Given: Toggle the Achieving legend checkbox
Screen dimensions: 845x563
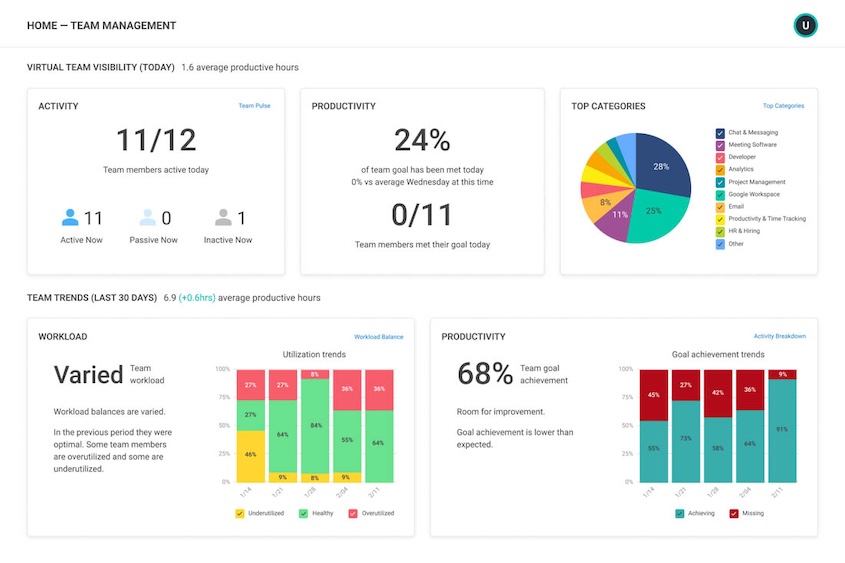Looking at the screenshot, I should pos(680,513).
